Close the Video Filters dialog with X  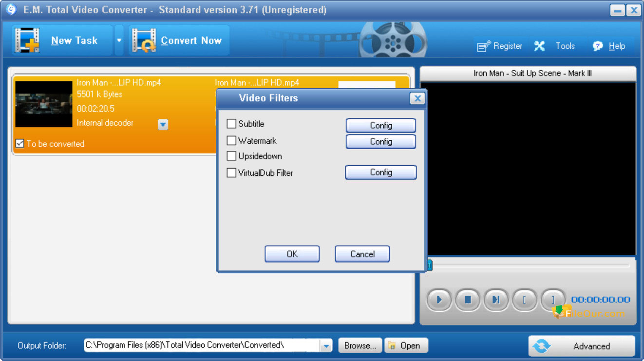point(417,98)
